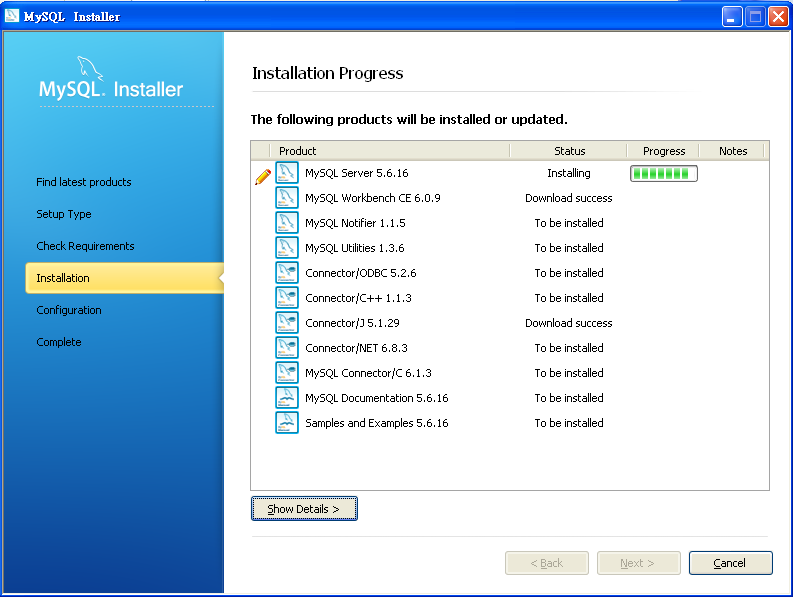This screenshot has width=793, height=597.
Task: Click the Connector/NET 6.8.3 icon
Action: (x=287, y=348)
